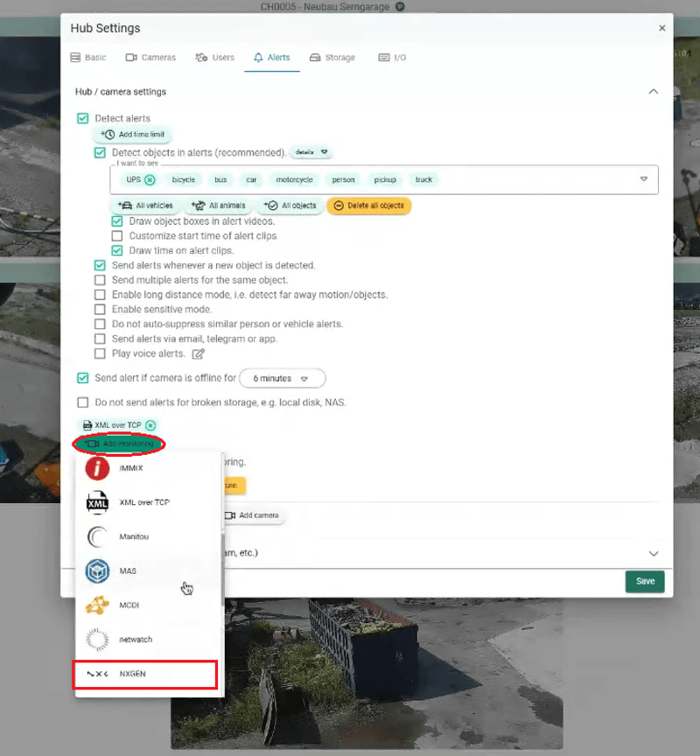Click the XML file icon in list
The width and height of the screenshot is (700, 756).
[97, 502]
